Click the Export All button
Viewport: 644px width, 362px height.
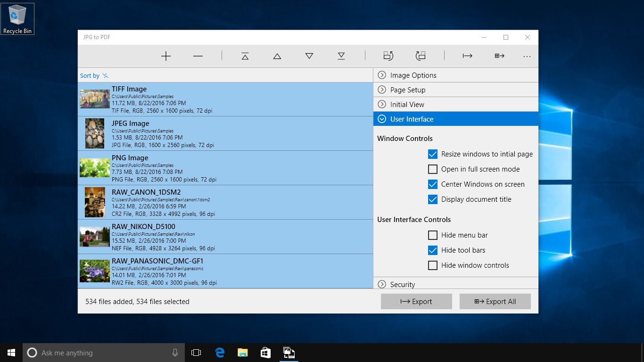tap(495, 302)
